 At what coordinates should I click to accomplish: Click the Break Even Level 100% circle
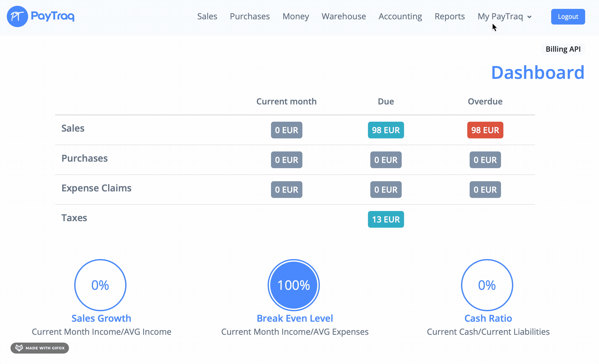tap(294, 285)
